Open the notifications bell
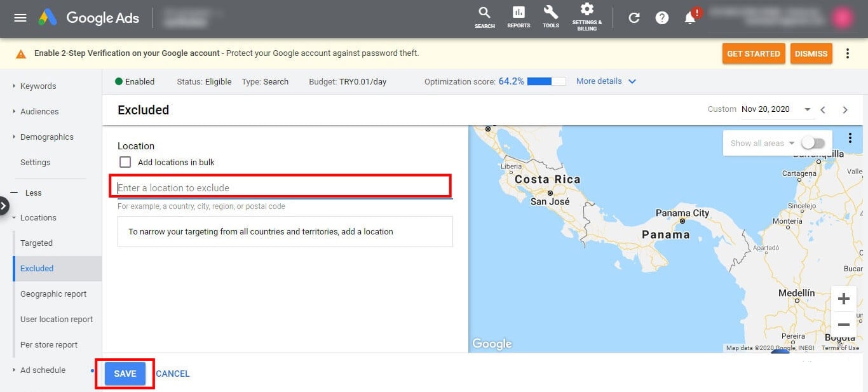This screenshot has height=392, width=868. (x=691, y=18)
